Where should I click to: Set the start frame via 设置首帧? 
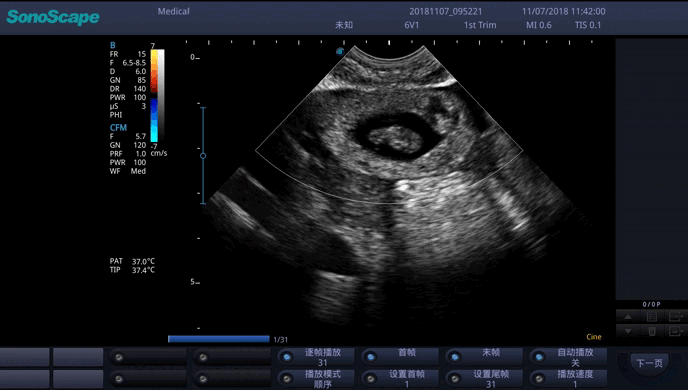click(x=400, y=379)
